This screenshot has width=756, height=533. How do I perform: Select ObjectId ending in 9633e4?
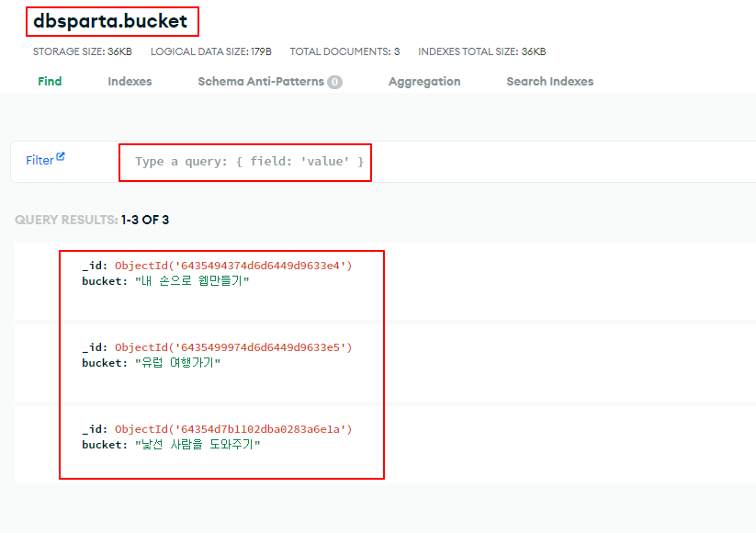[233, 266]
